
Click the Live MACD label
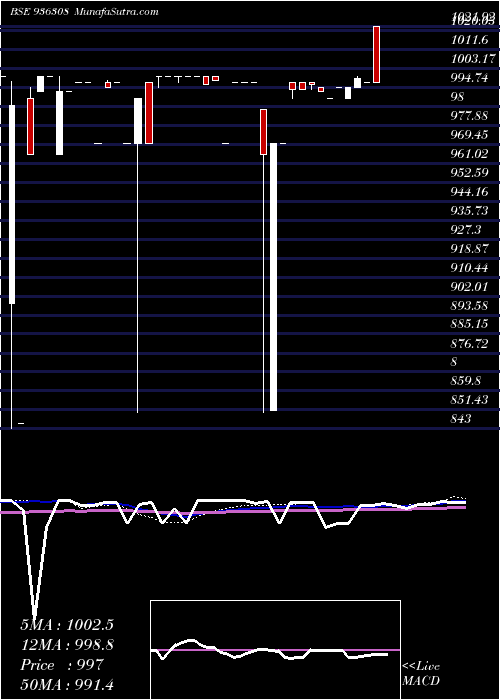(421, 673)
